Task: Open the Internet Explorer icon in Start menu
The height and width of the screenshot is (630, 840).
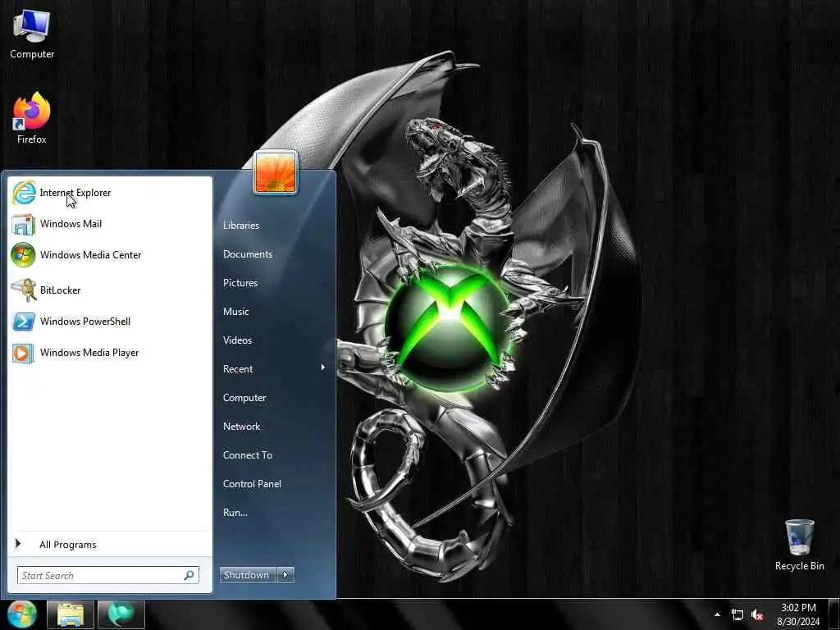Action: coord(24,193)
